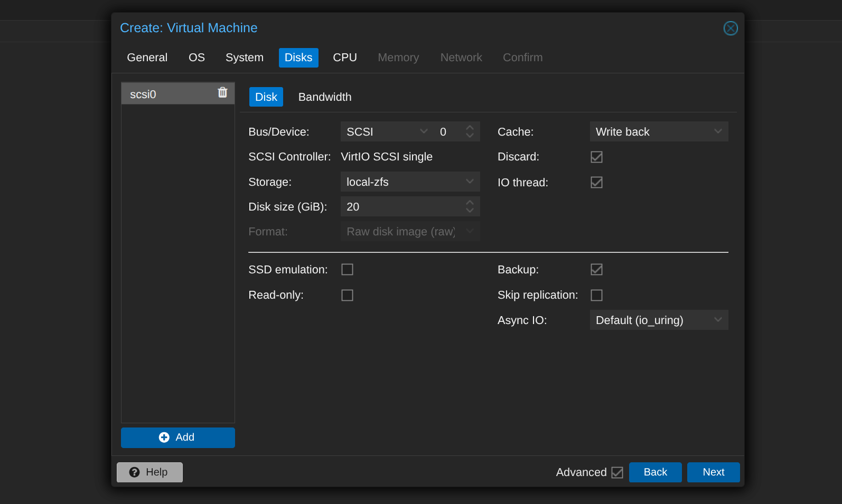Enable Skip replication checkbox
The image size is (842, 504).
point(596,295)
